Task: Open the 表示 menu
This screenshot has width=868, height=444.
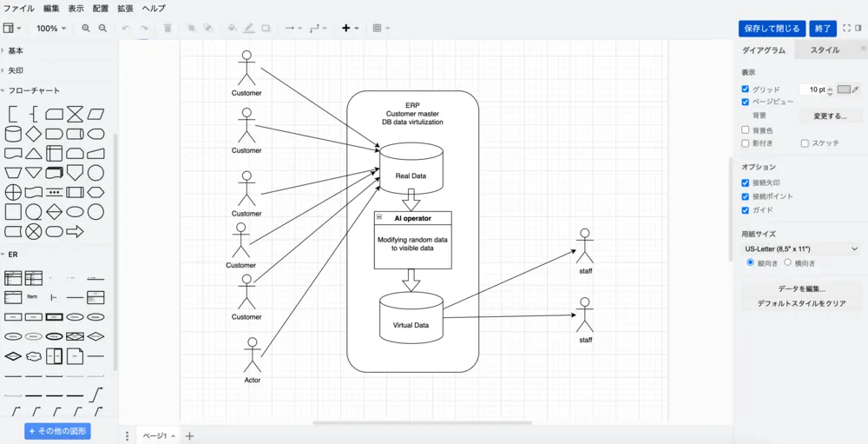Action: click(x=76, y=9)
